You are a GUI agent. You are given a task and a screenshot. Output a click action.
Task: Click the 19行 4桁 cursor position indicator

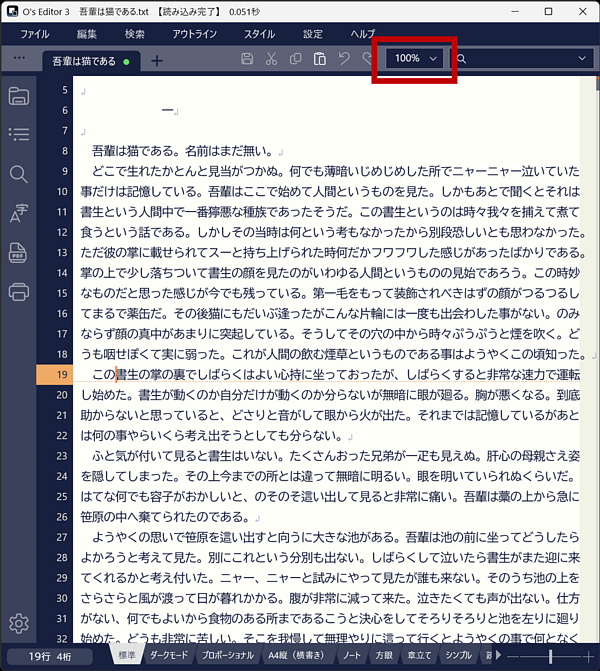[50, 656]
